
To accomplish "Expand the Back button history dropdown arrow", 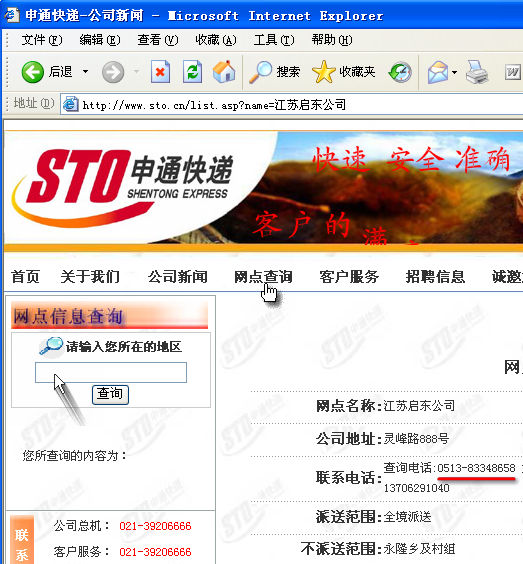I will click(85, 72).
